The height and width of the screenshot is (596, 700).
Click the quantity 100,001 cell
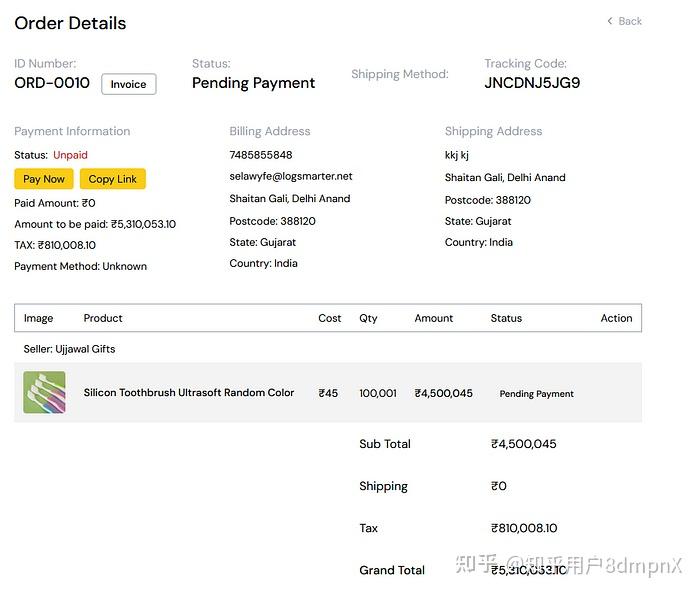(378, 393)
